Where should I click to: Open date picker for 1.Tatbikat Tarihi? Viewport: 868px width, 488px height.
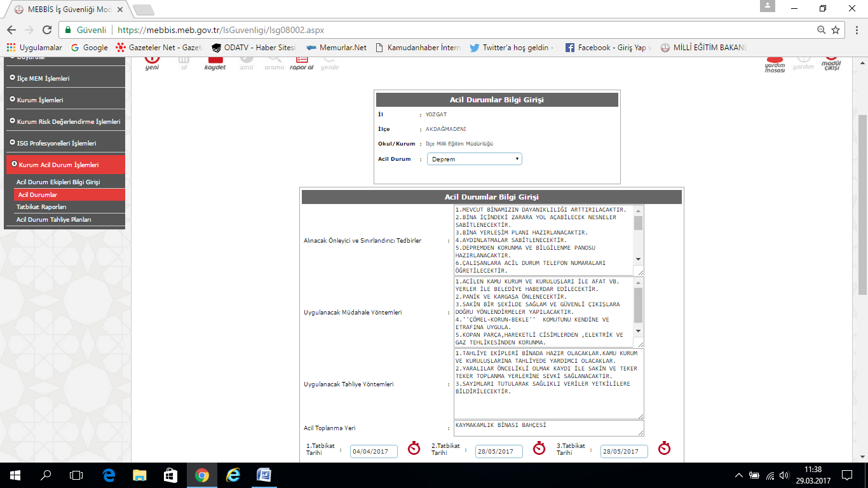[x=414, y=449]
